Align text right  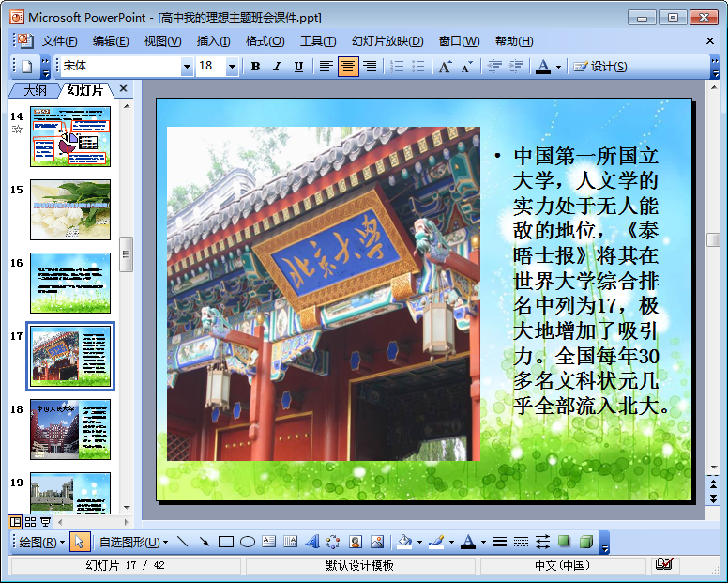370,67
